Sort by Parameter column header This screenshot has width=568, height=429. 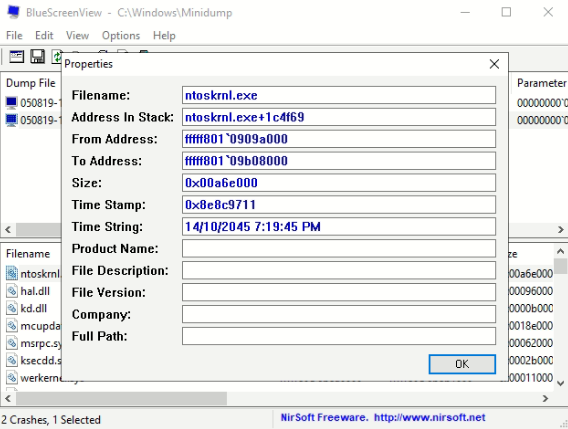(x=541, y=83)
